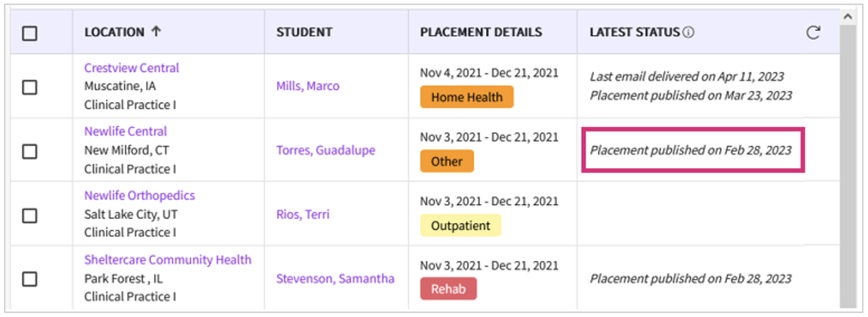Tick the Newlife Orthopedics row checkbox

pos(30,215)
